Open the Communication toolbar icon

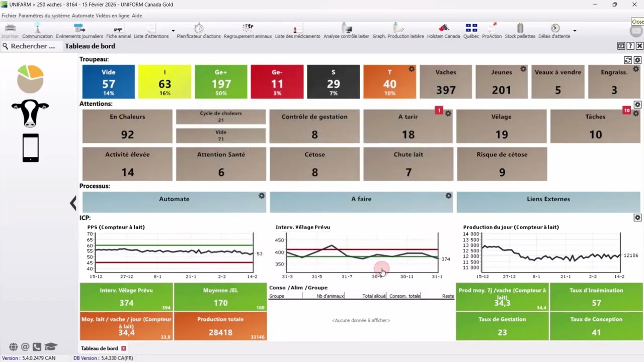[x=37, y=31]
